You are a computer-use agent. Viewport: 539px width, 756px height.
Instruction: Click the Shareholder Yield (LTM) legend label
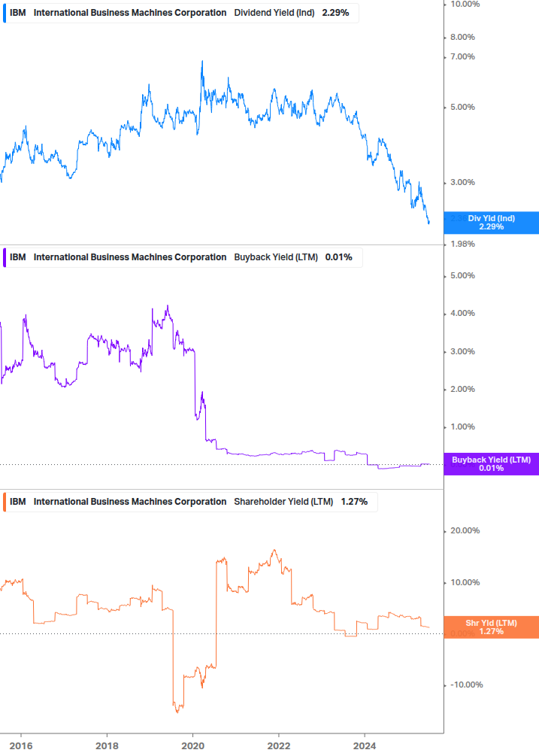pyautogui.click(x=283, y=502)
